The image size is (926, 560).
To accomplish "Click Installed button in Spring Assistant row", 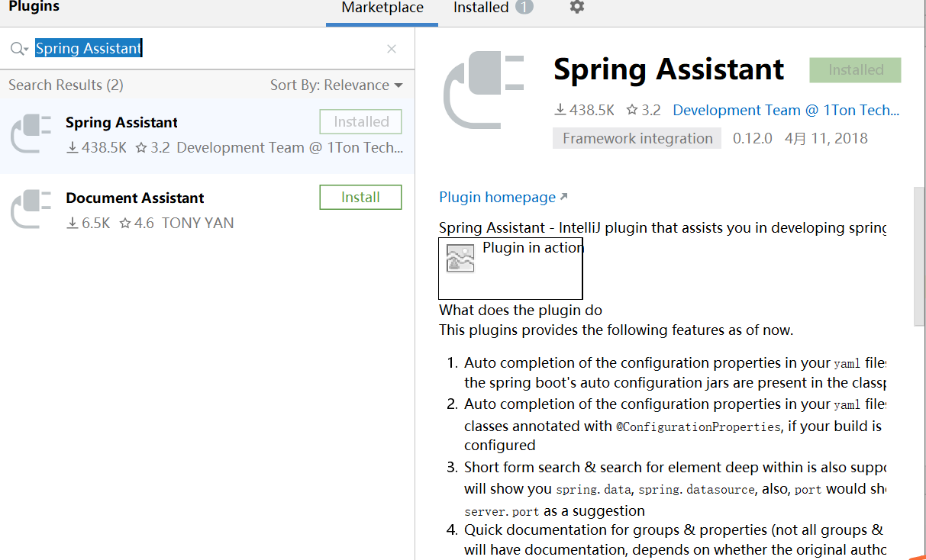I will click(x=360, y=121).
